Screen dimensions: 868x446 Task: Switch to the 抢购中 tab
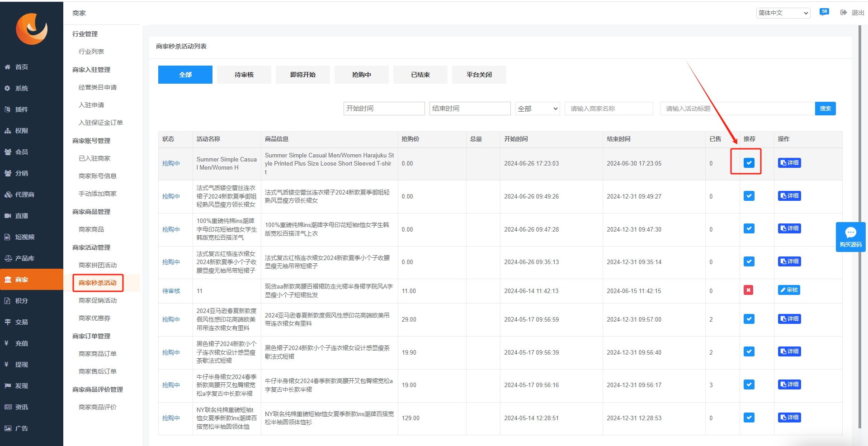362,75
